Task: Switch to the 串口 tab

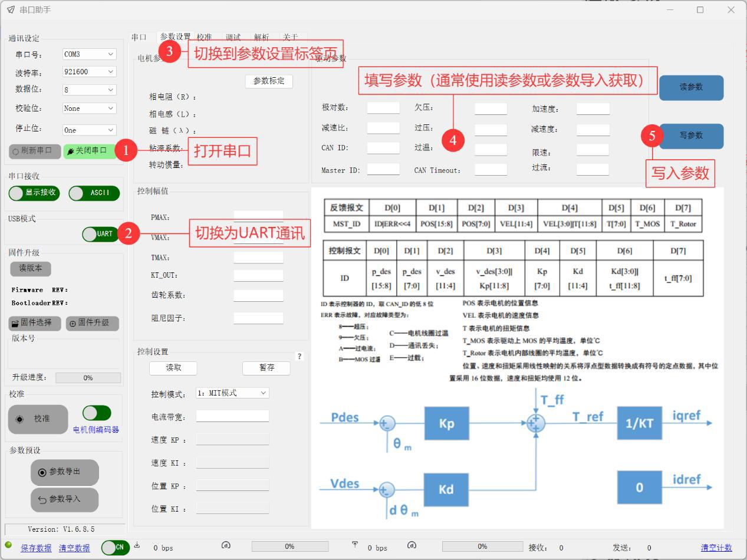Action: point(139,37)
